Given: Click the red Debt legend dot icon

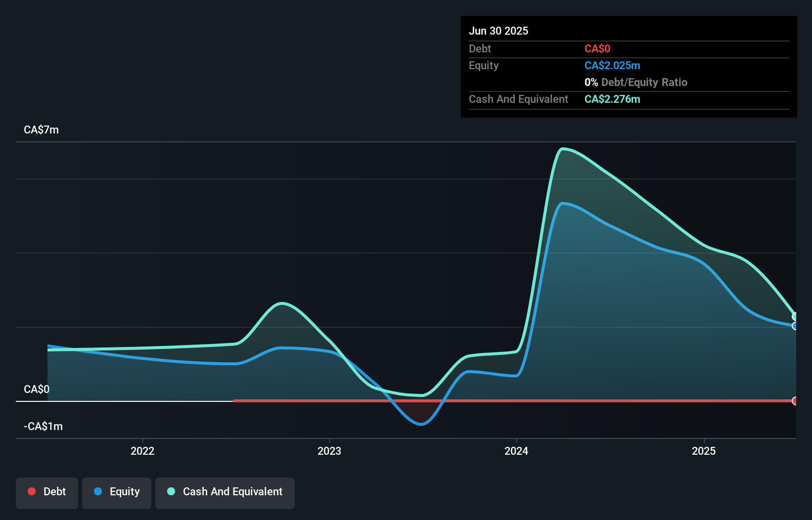Looking at the screenshot, I should pos(31,491).
